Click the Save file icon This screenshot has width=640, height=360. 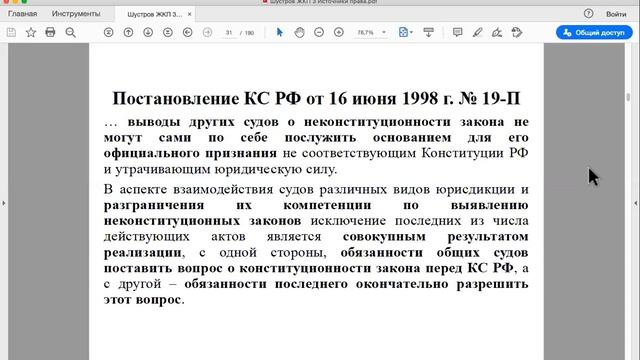11,32
